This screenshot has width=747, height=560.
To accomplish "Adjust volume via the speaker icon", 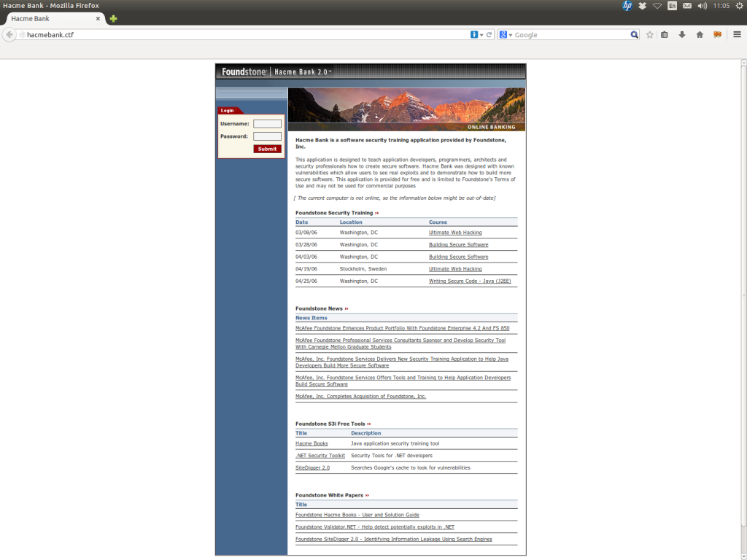I will pos(702,6).
